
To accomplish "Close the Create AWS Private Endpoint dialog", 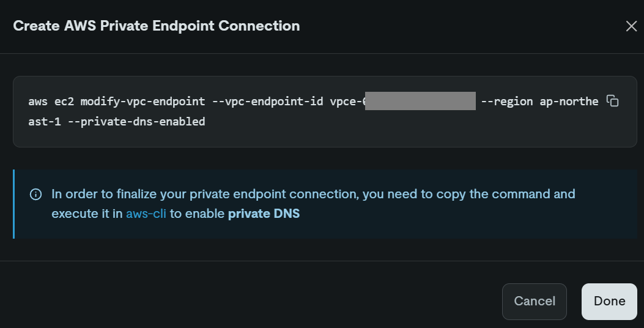I will [x=631, y=26].
